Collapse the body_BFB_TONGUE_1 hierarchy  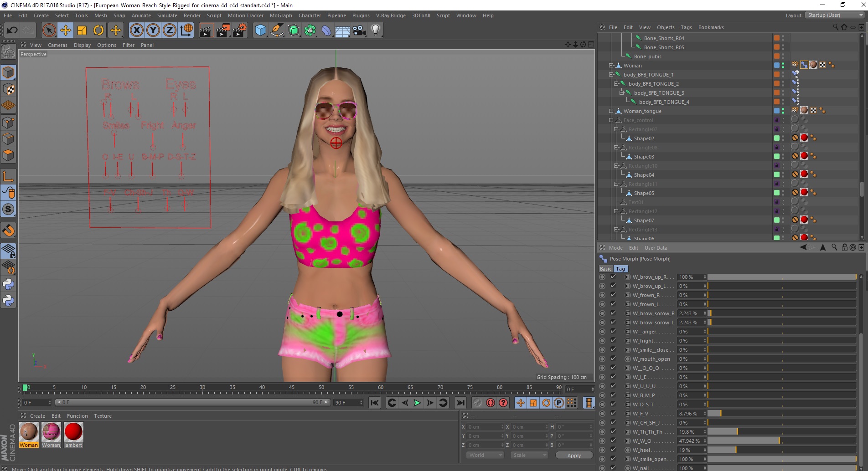611,75
